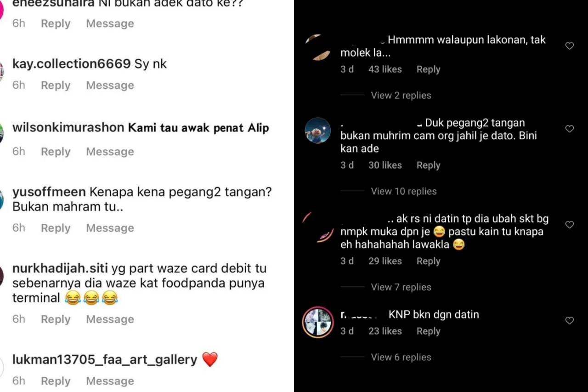This screenshot has width=588, height=392.
Task: Open the cartoon profile avatar of the "Duk pegang2 tangan" commenter
Action: (x=318, y=130)
